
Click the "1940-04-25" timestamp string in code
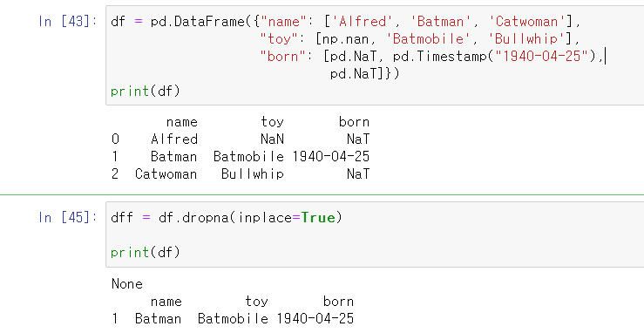(x=543, y=56)
